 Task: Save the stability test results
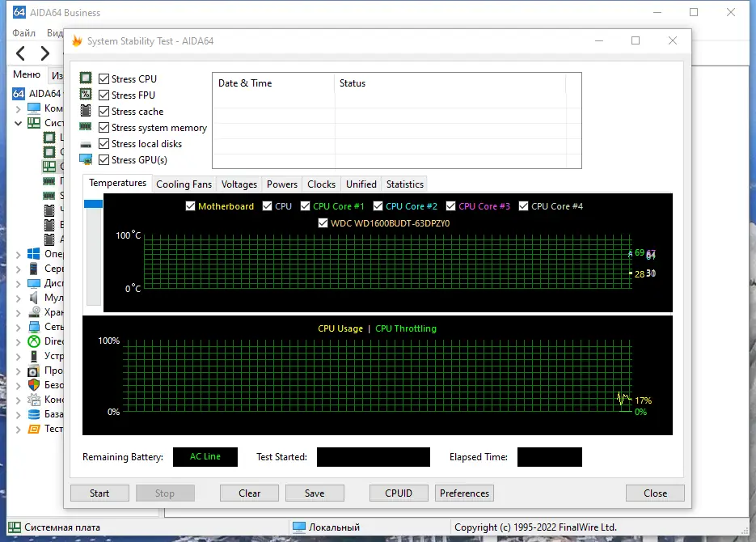(315, 493)
